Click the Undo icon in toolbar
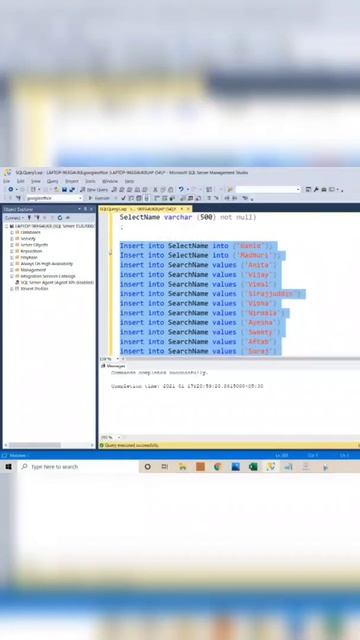 (181, 189)
